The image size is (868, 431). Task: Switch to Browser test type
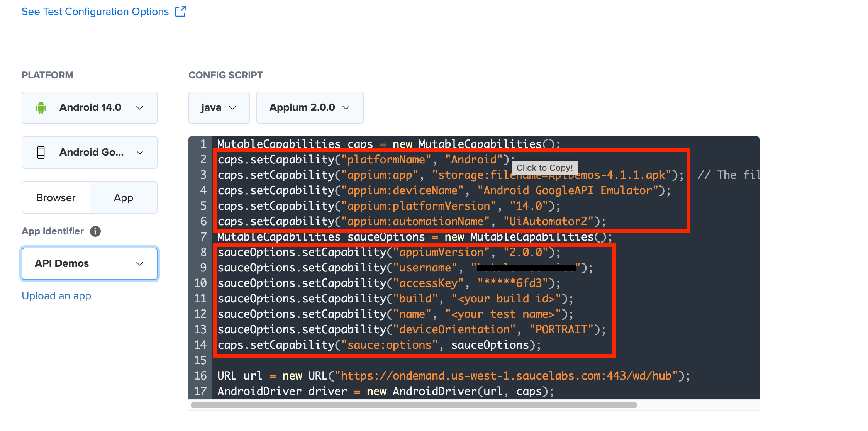pyautogui.click(x=56, y=198)
